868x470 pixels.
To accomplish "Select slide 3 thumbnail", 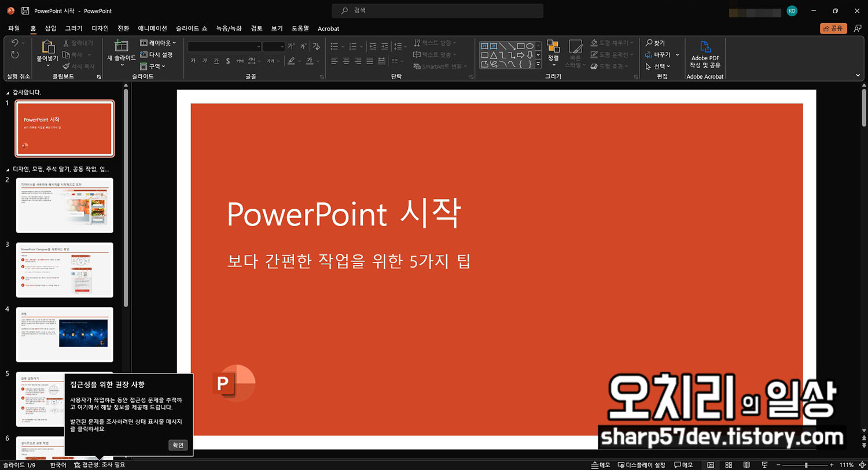I will pyautogui.click(x=65, y=270).
